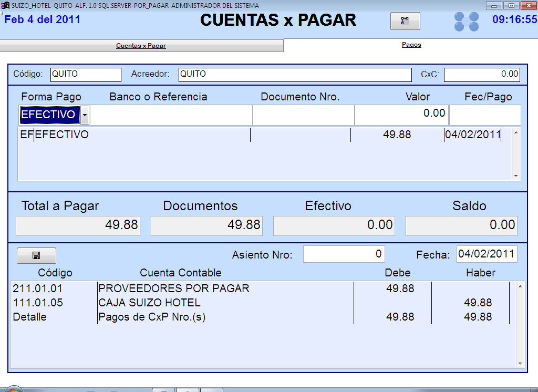This screenshot has height=392, width=538.
Task: Click the Acreedor field containing QUITO
Action: 295,75
